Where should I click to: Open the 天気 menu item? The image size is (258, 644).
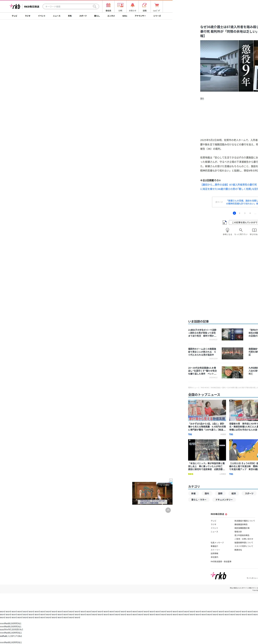[x=70, y=16]
